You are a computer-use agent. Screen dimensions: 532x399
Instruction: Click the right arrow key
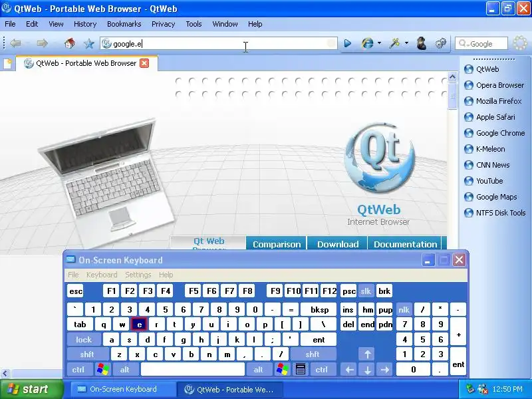385,369
